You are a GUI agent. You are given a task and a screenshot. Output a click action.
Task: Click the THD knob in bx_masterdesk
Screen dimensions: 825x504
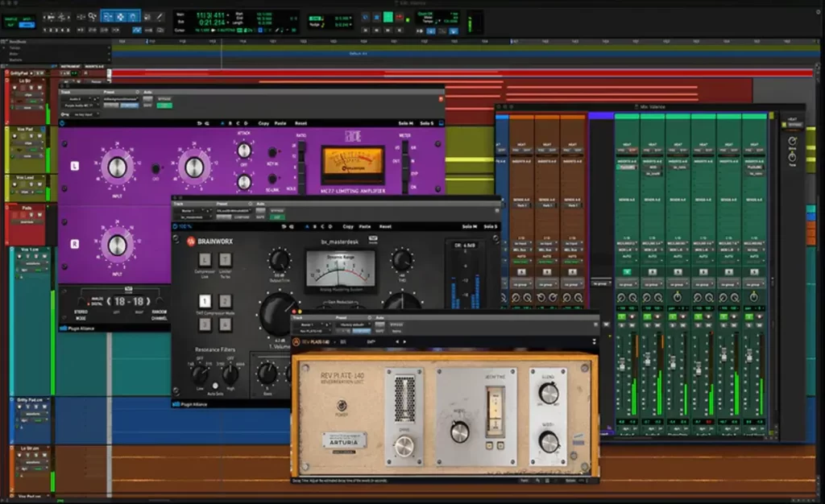click(x=402, y=260)
